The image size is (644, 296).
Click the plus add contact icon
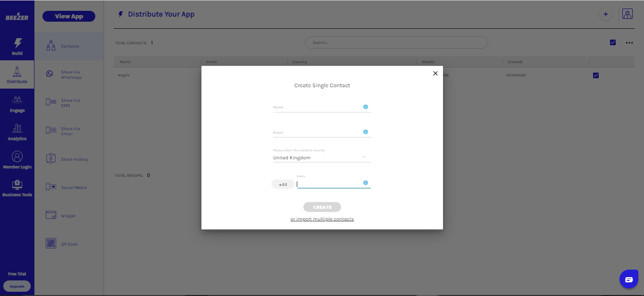pos(606,14)
